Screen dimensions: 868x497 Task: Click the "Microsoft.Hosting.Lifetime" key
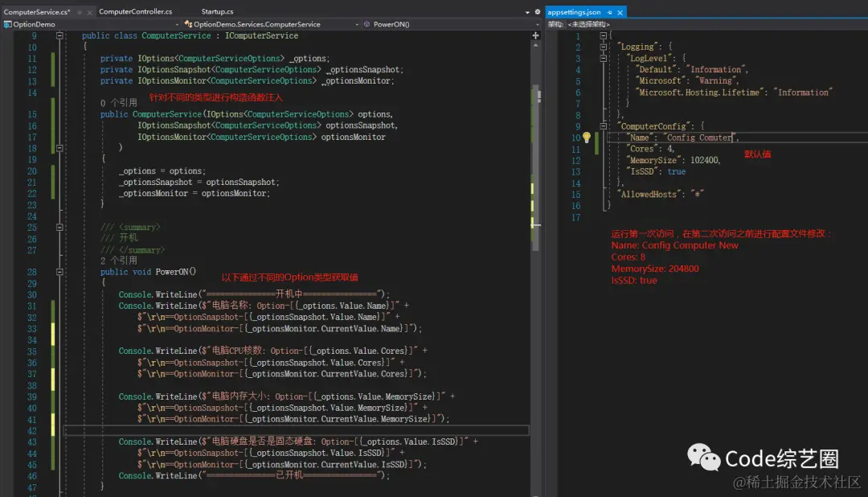[x=699, y=92]
